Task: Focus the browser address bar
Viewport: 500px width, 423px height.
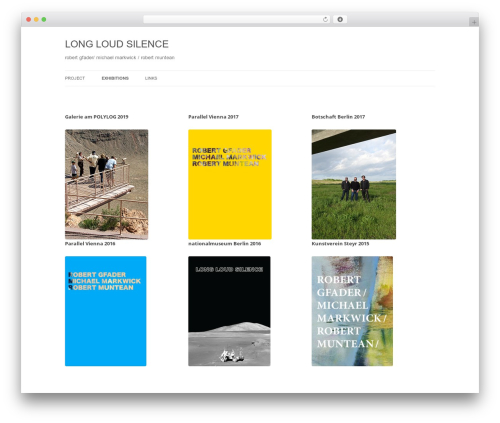Action: click(236, 20)
